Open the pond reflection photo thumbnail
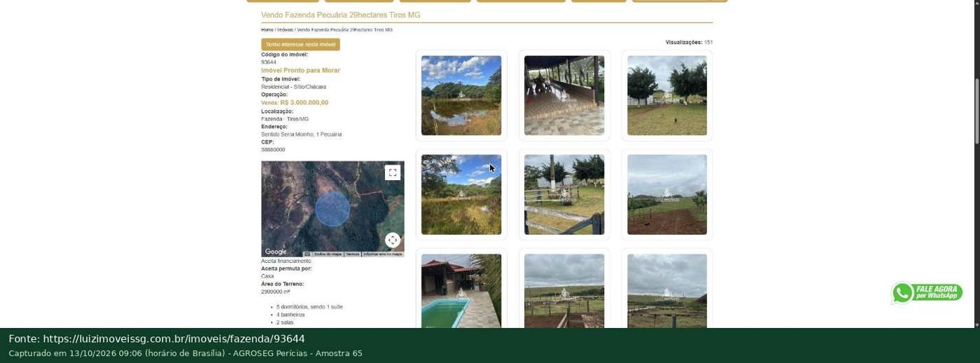980x363 pixels. point(461,95)
